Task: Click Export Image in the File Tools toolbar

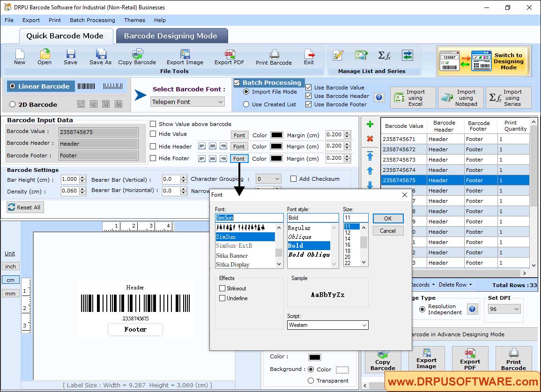Action: point(185,57)
